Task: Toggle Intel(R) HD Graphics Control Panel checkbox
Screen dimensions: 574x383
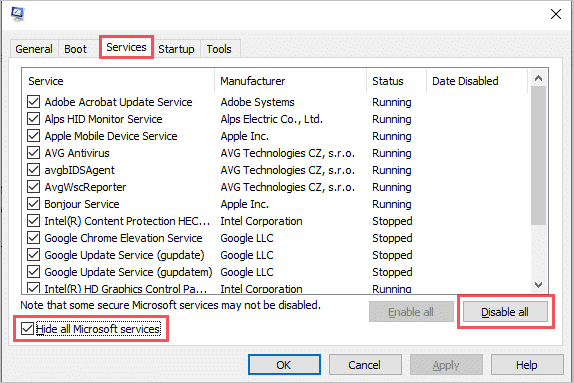Action: [33, 288]
